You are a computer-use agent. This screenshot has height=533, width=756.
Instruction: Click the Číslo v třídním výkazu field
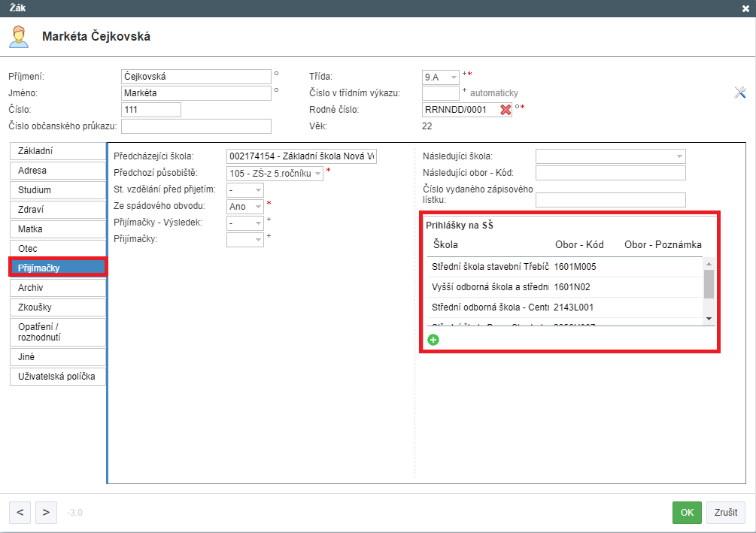click(440, 93)
